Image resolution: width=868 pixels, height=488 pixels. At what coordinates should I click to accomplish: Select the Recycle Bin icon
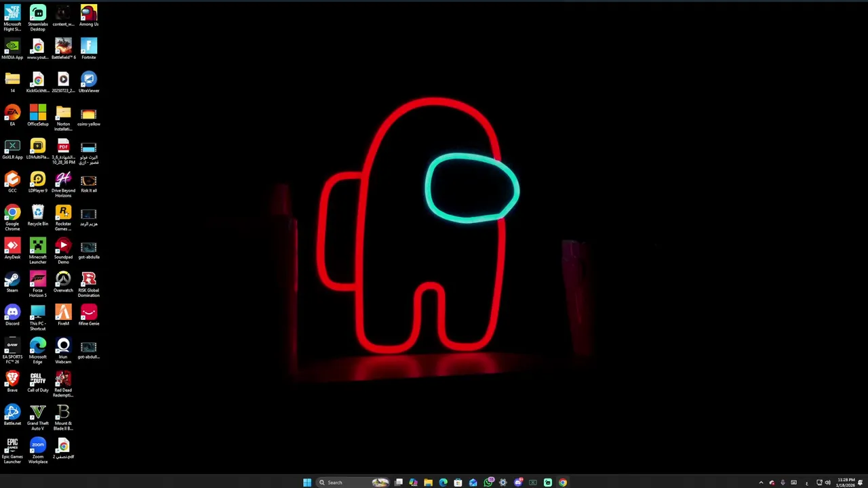pyautogui.click(x=38, y=215)
